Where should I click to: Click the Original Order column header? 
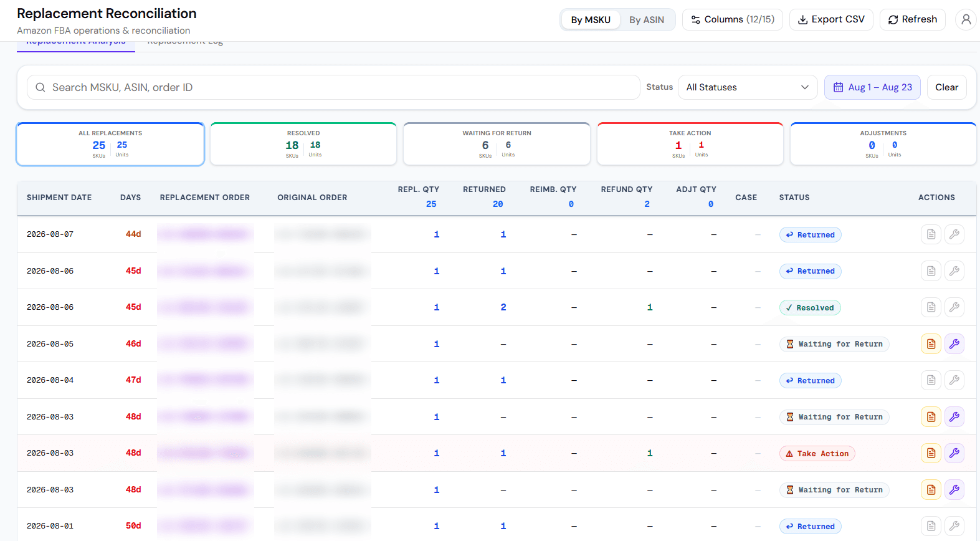(312, 198)
